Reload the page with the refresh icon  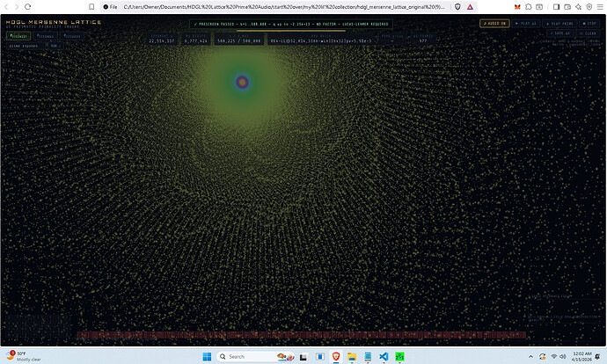pyautogui.click(x=27, y=6)
